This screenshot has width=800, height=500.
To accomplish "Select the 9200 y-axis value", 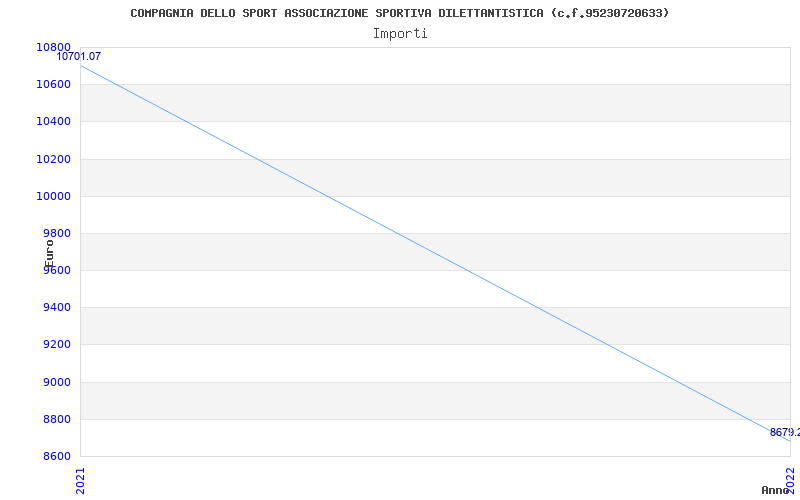I will (57, 344).
